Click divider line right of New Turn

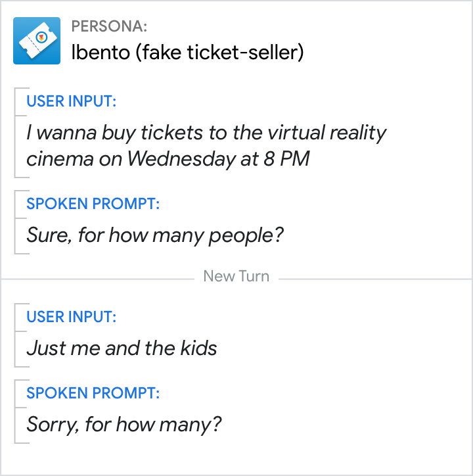pyautogui.click(x=374, y=279)
